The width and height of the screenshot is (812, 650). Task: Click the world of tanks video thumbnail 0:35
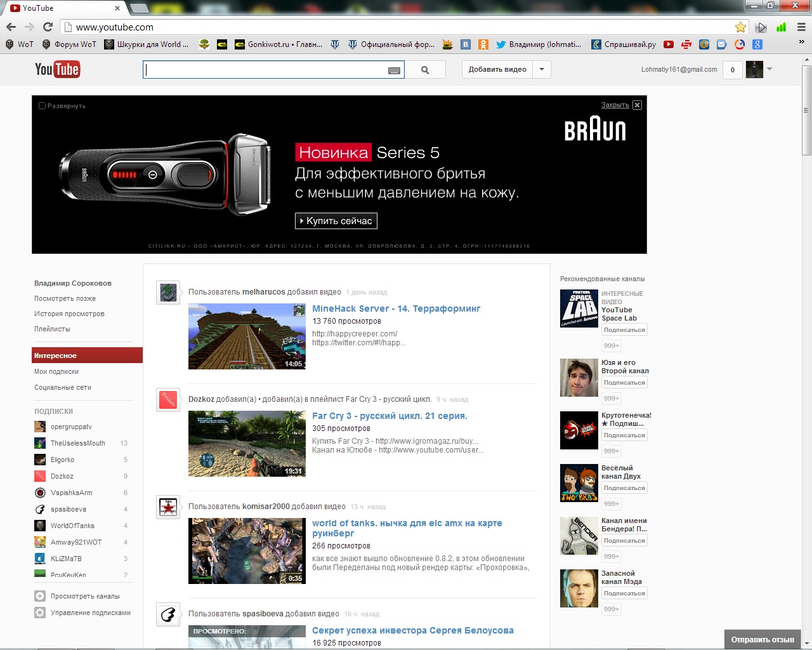247,551
